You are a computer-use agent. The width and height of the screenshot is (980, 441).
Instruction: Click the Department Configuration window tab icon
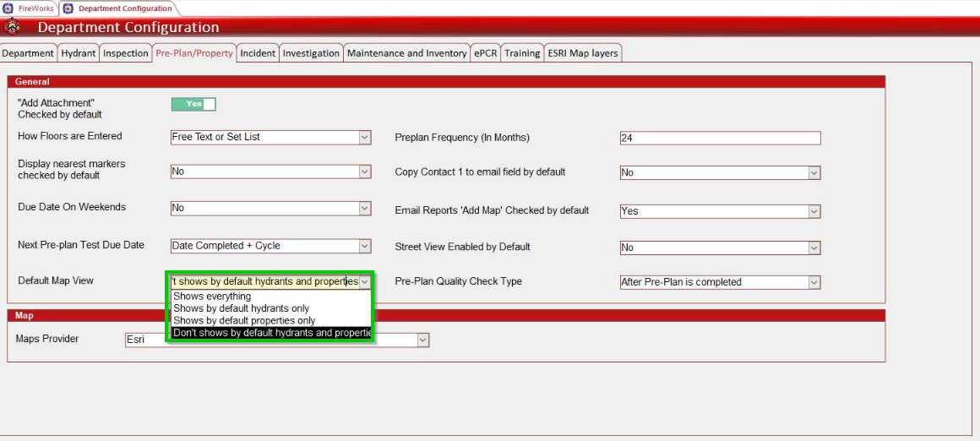coord(68,8)
